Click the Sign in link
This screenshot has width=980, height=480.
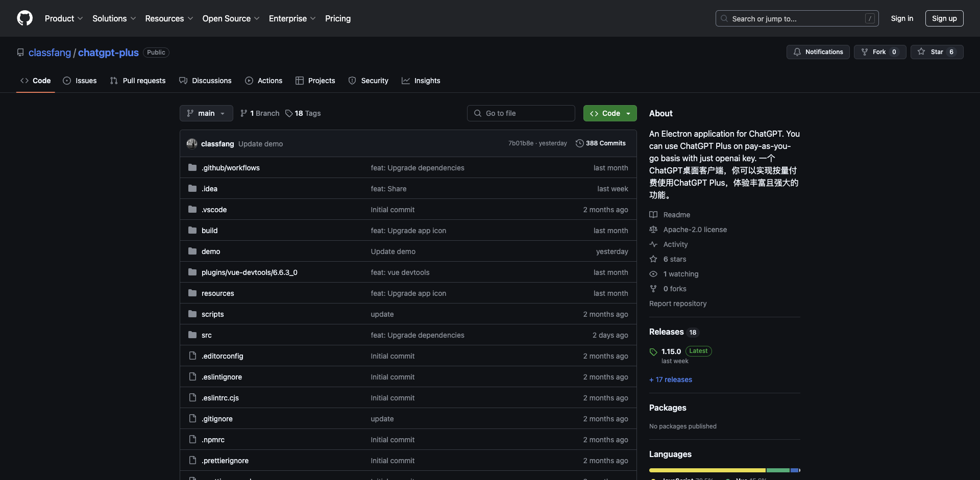902,18
